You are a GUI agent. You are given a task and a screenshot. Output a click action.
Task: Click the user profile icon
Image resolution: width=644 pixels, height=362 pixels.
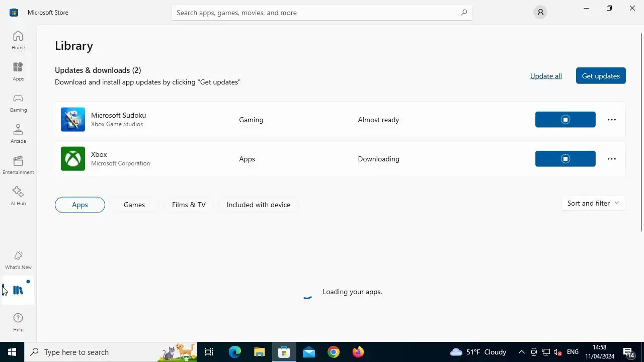pos(540,12)
